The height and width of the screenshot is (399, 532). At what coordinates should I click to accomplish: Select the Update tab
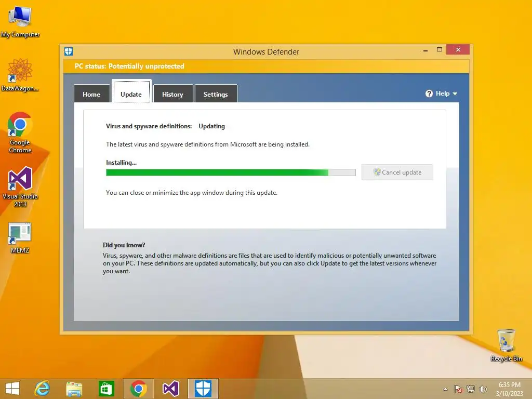pos(131,91)
